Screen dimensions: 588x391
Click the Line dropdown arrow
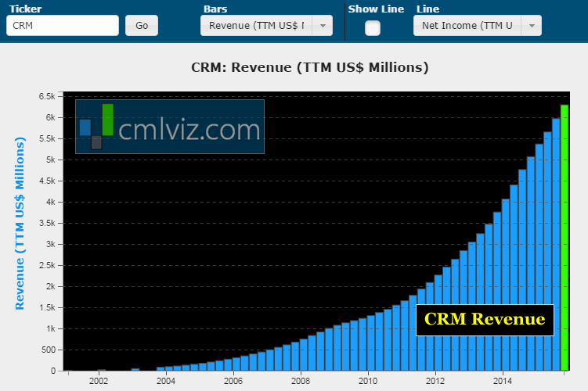pyautogui.click(x=532, y=26)
